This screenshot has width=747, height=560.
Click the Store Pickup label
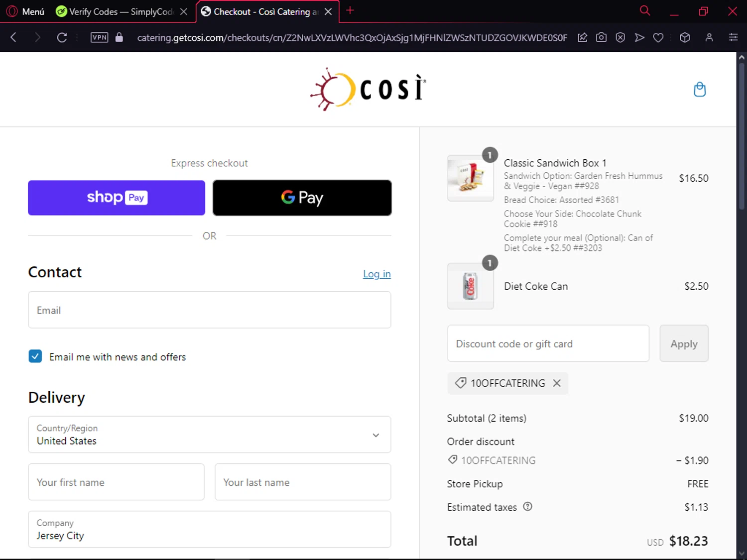tap(475, 484)
